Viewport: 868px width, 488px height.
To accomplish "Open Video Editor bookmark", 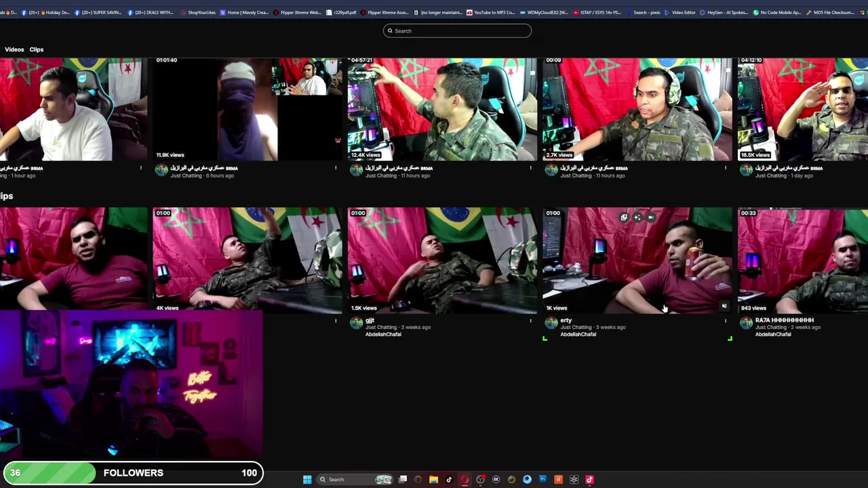I will (x=679, y=12).
